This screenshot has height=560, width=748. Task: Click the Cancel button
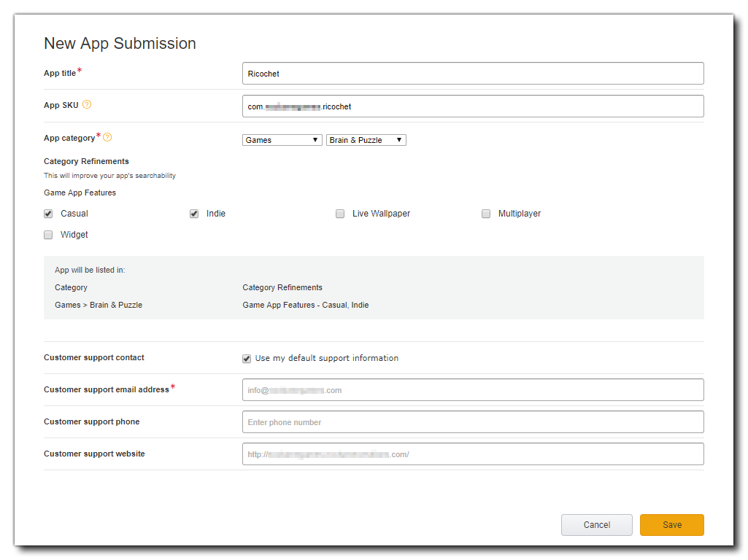coord(596,525)
